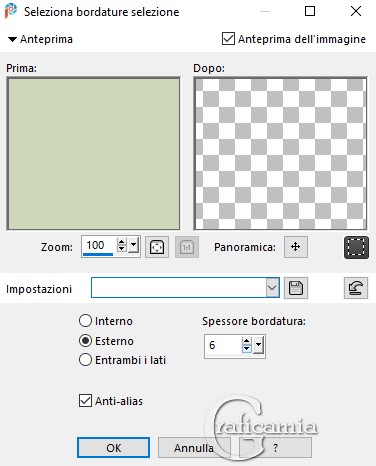Open the Zoom value dropdown arrow
The width and height of the screenshot is (376, 466).
[x=133, y=246]
